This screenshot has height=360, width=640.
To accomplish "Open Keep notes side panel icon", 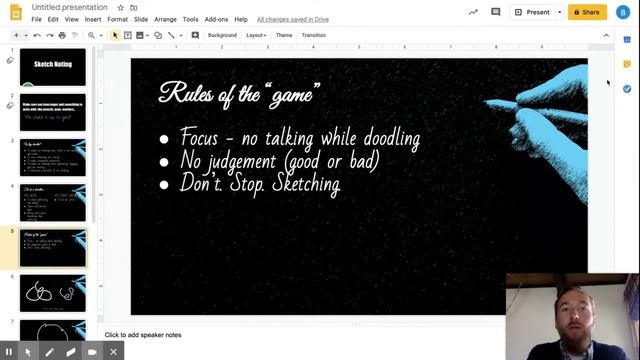I will click(627, 64).
